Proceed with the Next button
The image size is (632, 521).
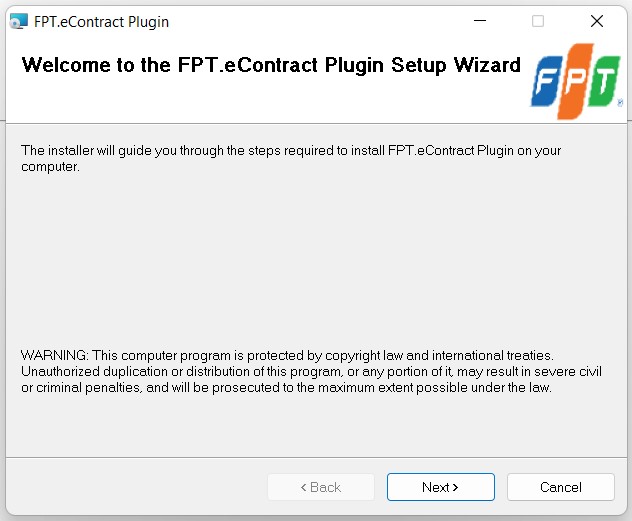tap(441, 487)
